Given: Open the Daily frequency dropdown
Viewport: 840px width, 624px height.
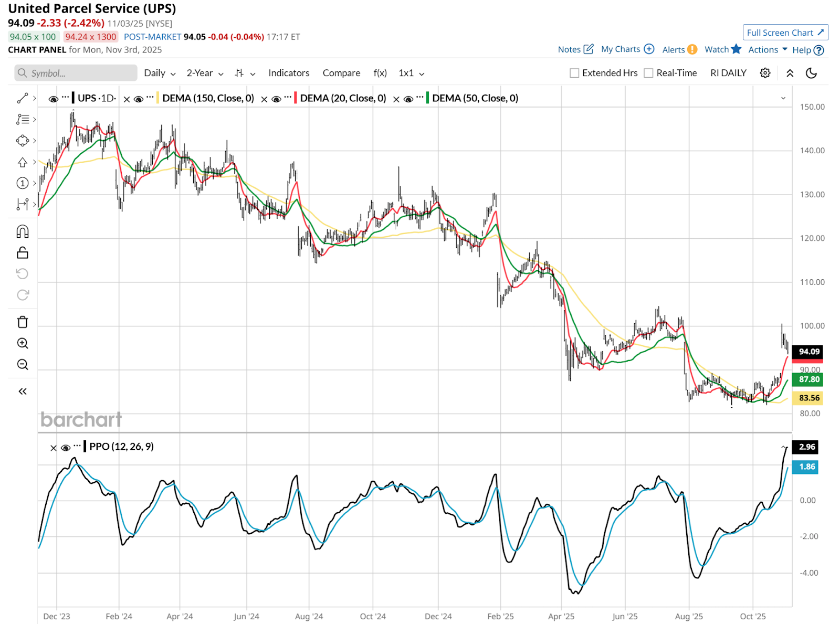Looking at the screenshot, I should tap(160, 73).
